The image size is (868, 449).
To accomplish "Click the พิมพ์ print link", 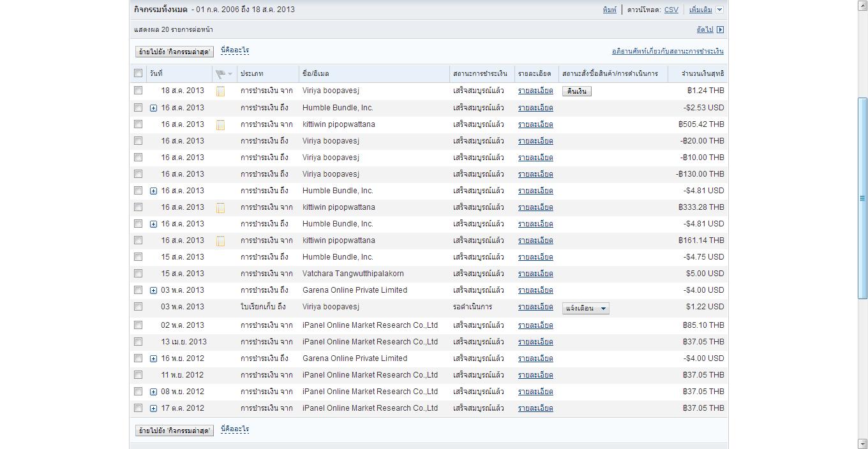I will click(610, 10).
